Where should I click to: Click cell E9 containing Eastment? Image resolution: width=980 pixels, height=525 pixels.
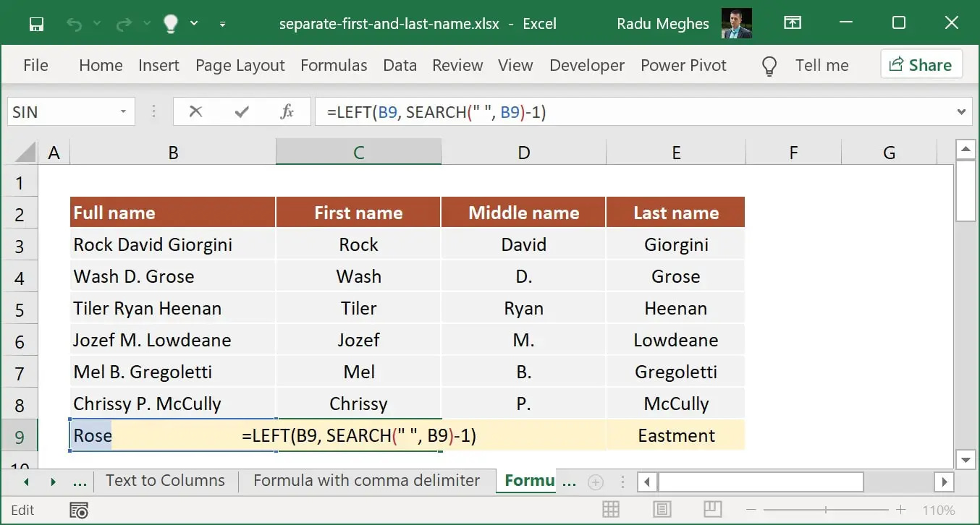tap(675, 435)
